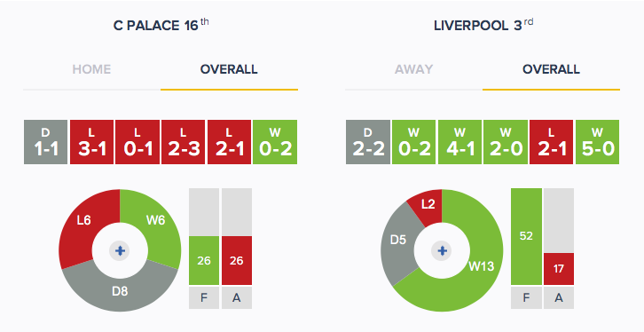This screenshot has width=644, height=332.
Task: Select C Palace OVERALL tab
Action: pos(229,69)
